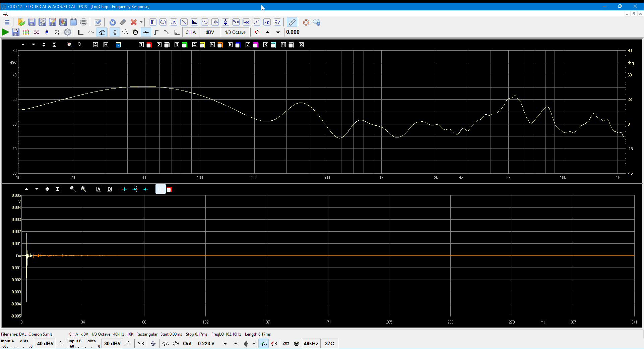Start measurement with the green Go button
644x349 pixels.
click(x=5, y=32)
